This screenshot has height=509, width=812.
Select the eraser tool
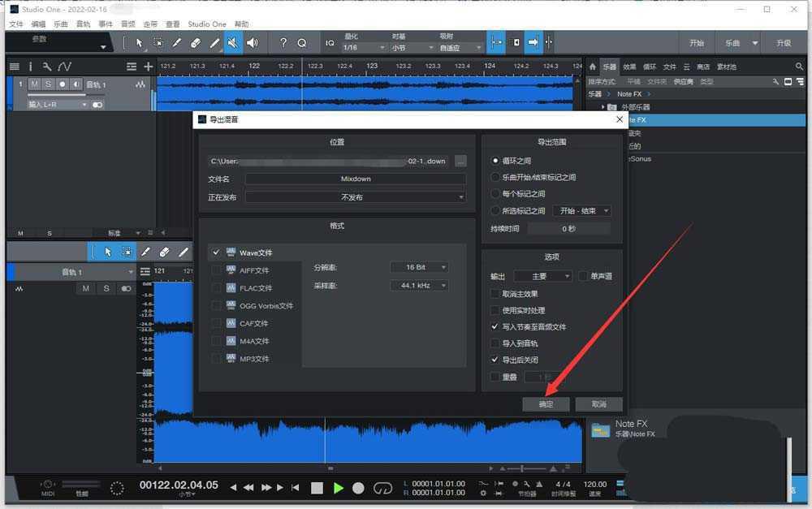pos(197,43)
